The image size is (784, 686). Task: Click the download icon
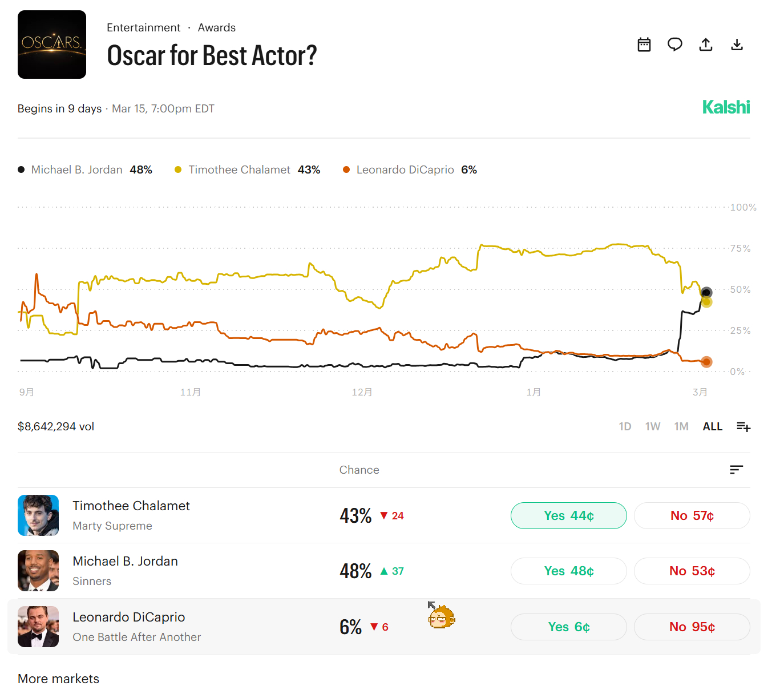click(737, 45)
